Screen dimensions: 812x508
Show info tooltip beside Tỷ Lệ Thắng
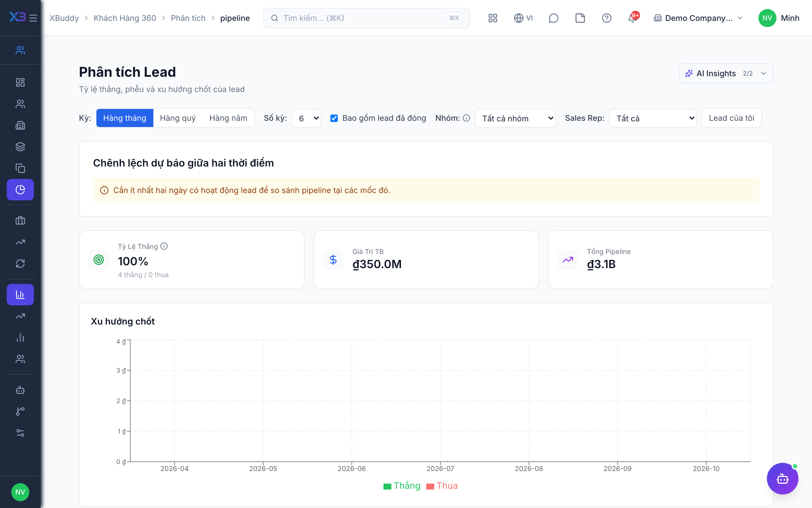coord(164,246)
